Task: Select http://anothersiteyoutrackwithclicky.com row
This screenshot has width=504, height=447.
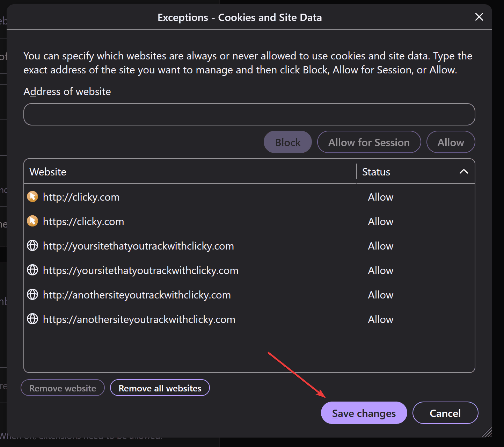Action: tap(249, 295)
